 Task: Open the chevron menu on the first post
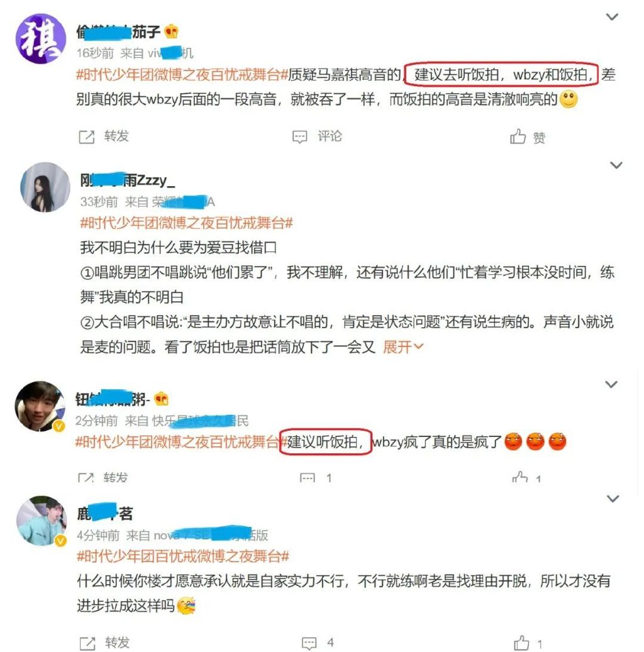611,17
